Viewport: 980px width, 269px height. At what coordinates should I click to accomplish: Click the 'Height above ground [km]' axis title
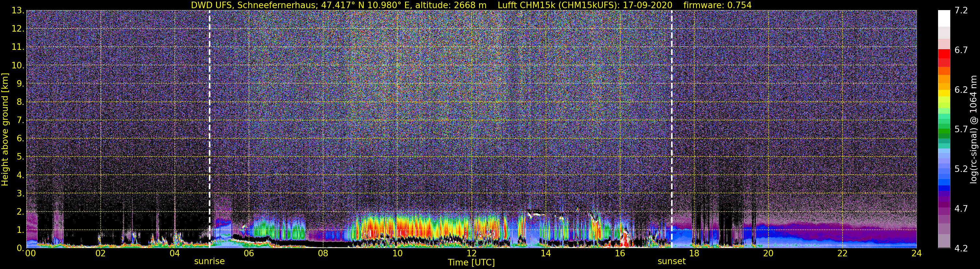point(5,129)
